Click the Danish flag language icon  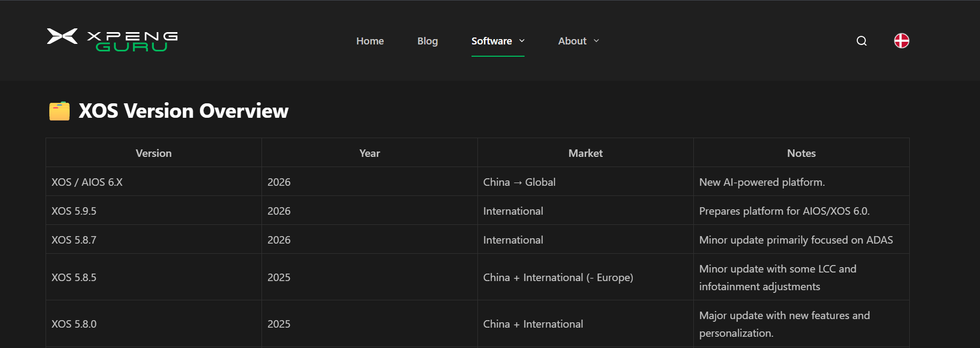pyautogui.click(x=901, y=41)
